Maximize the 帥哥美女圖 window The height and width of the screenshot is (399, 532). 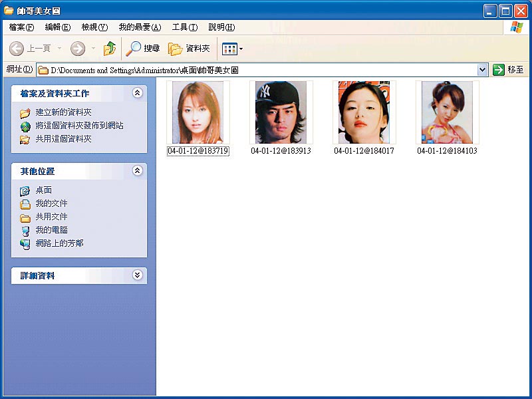click(x=505, y=11)
